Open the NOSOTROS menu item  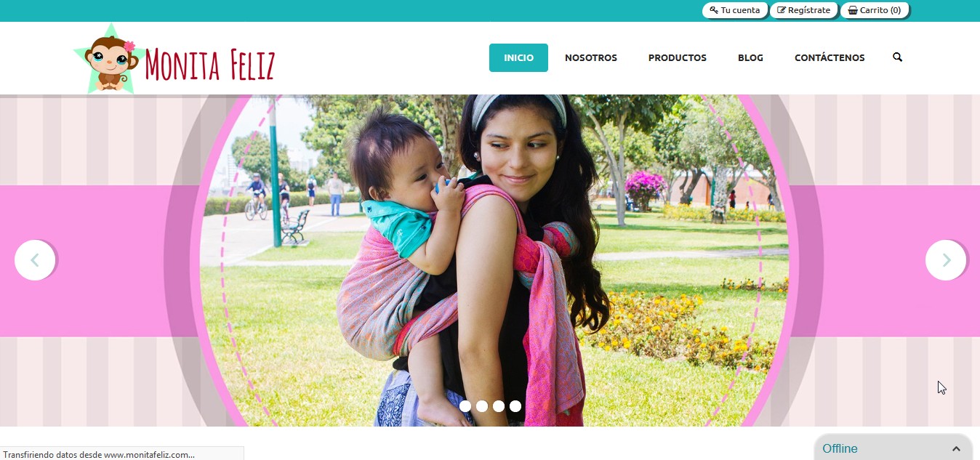tap(591, 57)
